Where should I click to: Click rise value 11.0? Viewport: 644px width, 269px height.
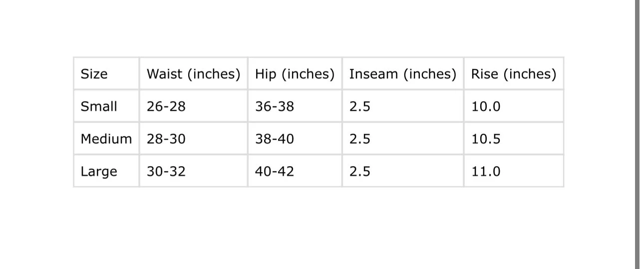(x=486, y=171)
